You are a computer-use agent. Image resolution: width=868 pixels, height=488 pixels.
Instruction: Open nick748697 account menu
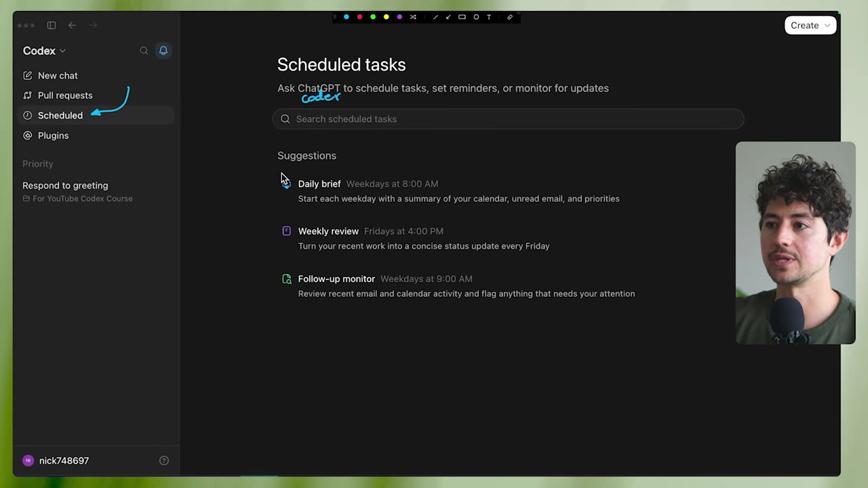[56, 460]
